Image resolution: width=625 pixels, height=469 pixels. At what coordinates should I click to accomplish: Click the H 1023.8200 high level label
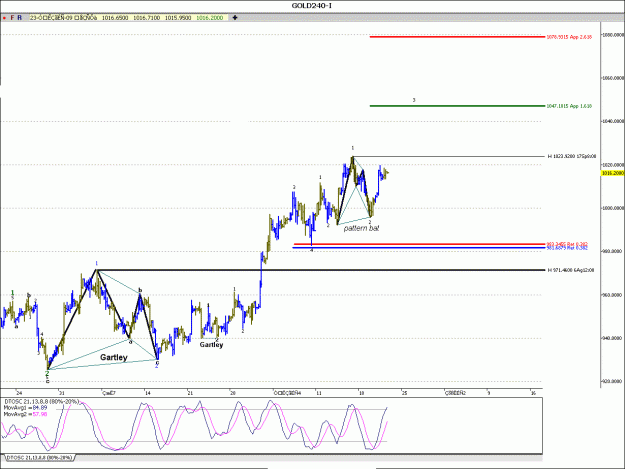(572, 157)
